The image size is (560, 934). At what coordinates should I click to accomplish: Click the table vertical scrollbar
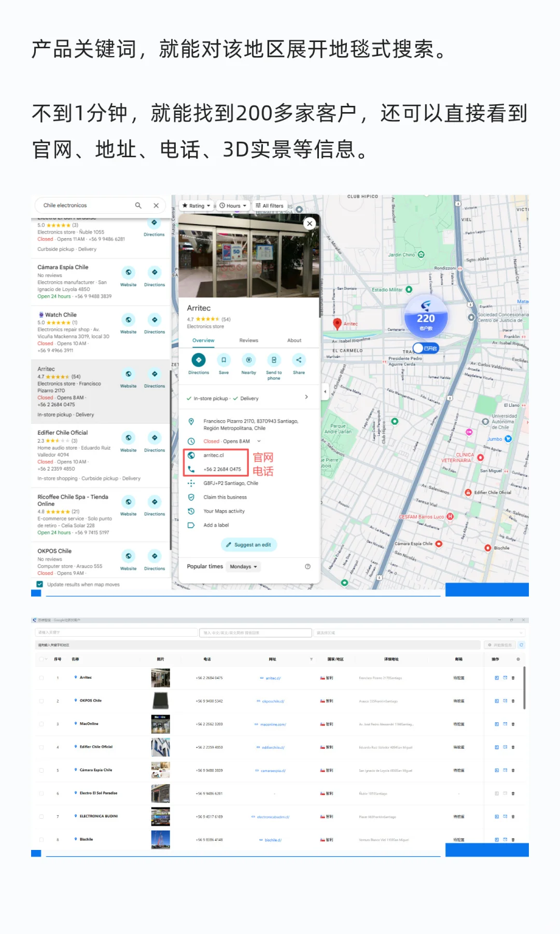(524, 688)
